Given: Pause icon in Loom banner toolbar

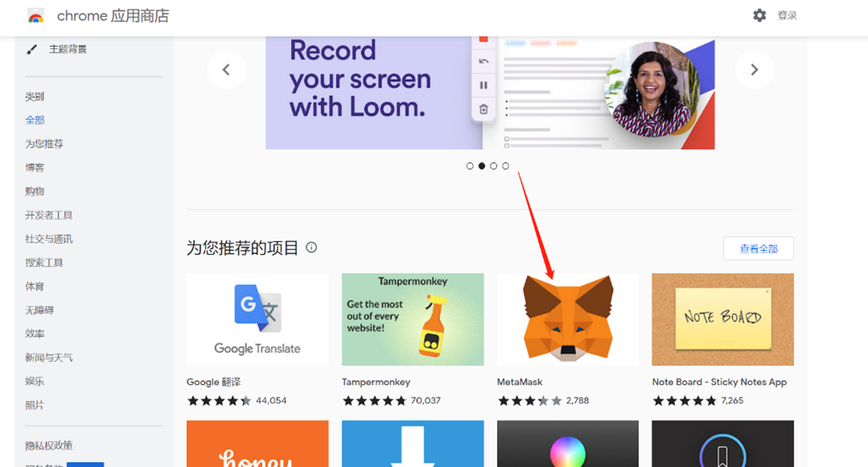Looking at the screenshot, I should tap(484, 85).
